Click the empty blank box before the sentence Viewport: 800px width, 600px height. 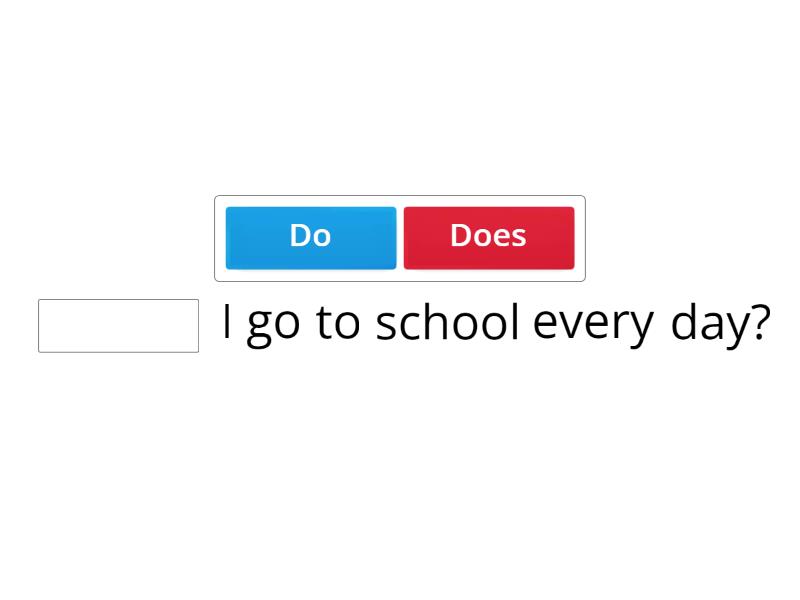click(118, 326)
